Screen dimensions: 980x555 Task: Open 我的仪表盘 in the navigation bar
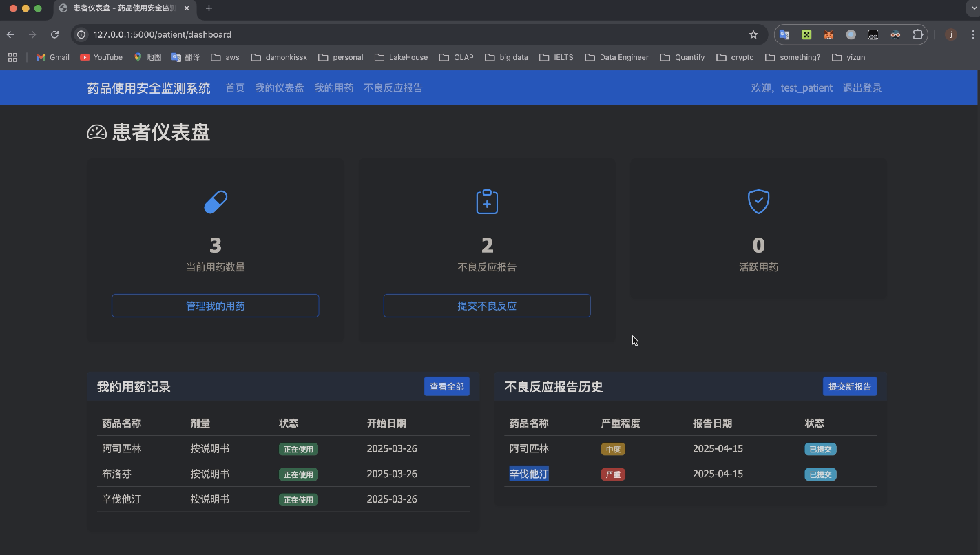280,87
